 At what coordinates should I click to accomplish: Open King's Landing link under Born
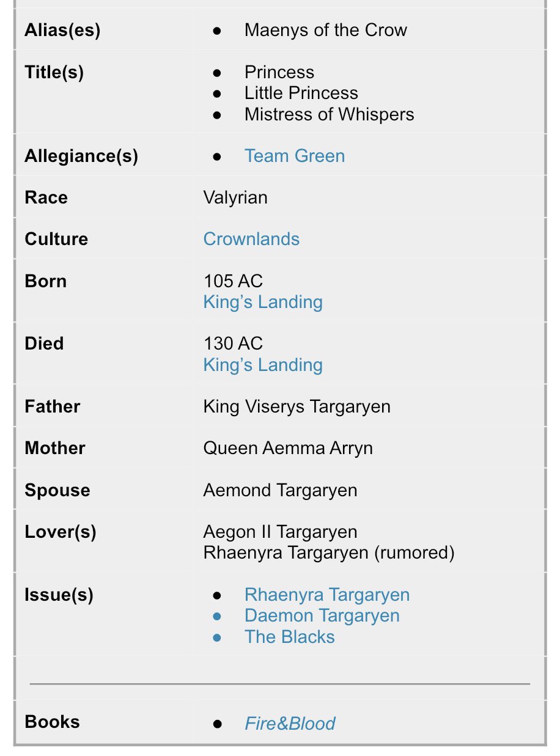pos(263,302)
